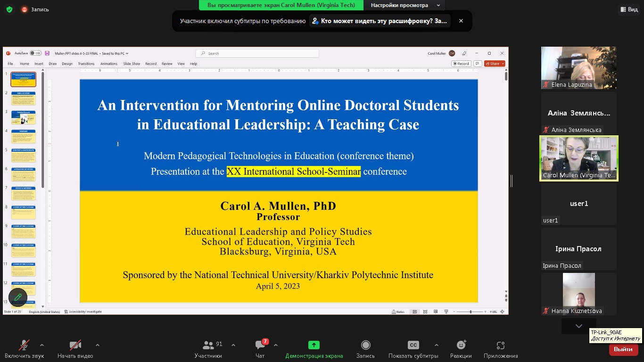This screenshot has width=644, height=362.
Task: Click the Record icon in toolbar
Action: coord(365,346)
